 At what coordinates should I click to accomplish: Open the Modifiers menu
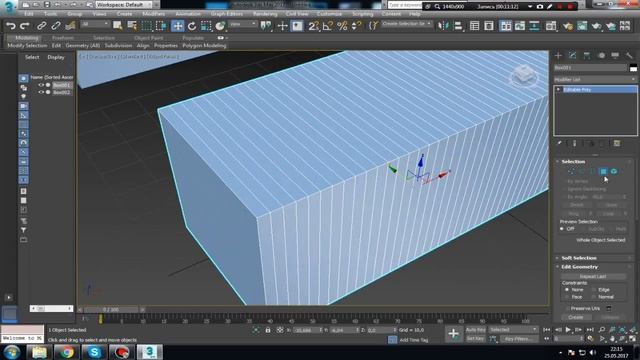click(x=153, y=14)
